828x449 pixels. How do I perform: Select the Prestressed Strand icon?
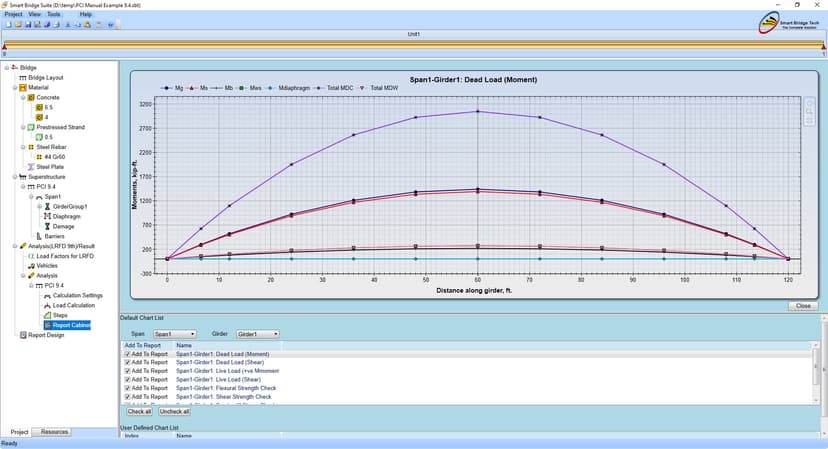31,127
